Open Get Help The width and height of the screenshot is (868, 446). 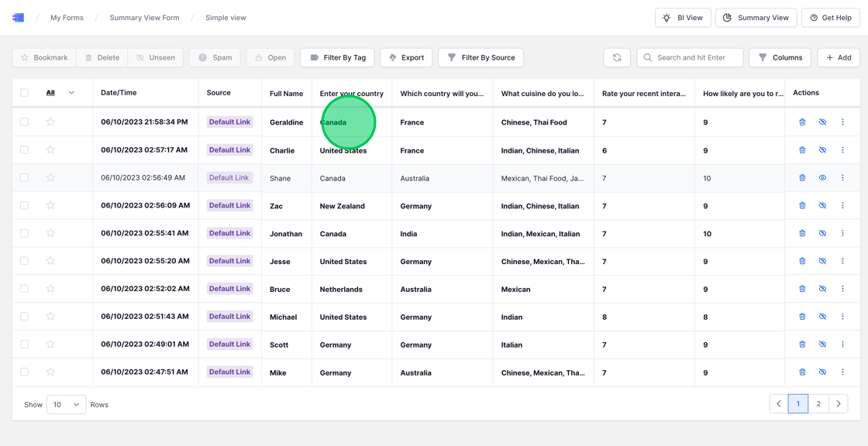click(830, 17)
